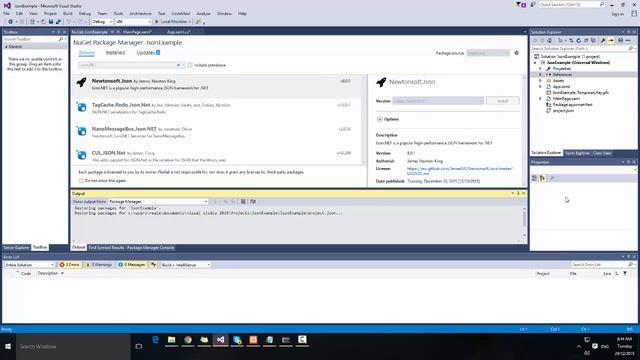The image size is (640, 360).
Task: Click the Categorized icon in Properties panel
Action: tap(535, 178)
